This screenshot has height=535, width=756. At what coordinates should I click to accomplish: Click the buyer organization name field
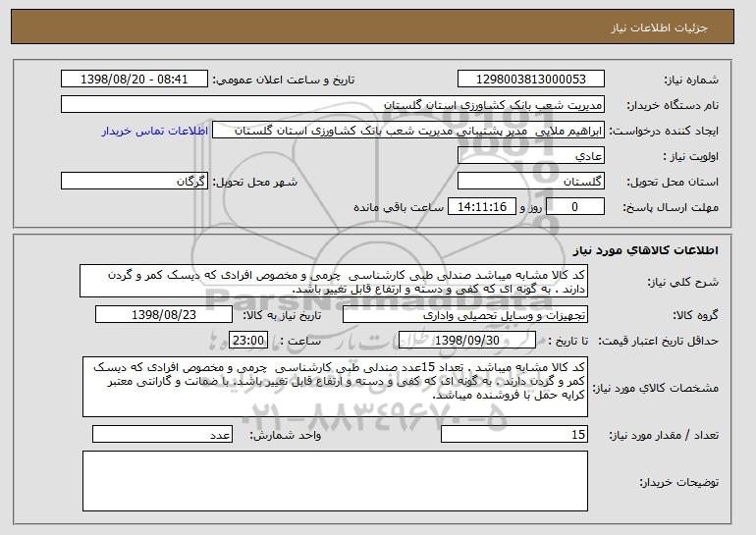tap(333, 105)
